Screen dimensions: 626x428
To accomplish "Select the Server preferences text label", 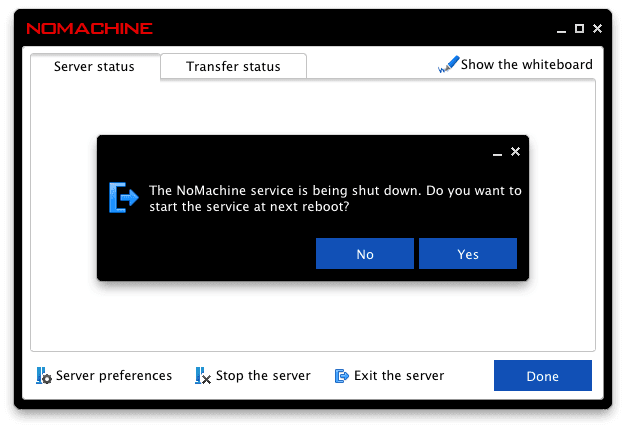I will coord(114,376).
